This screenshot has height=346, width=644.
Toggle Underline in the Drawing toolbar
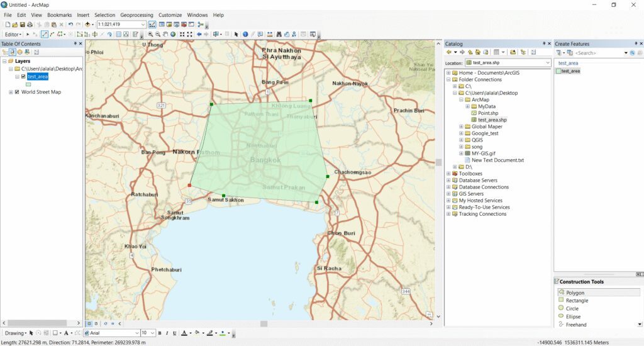[175, 333]
